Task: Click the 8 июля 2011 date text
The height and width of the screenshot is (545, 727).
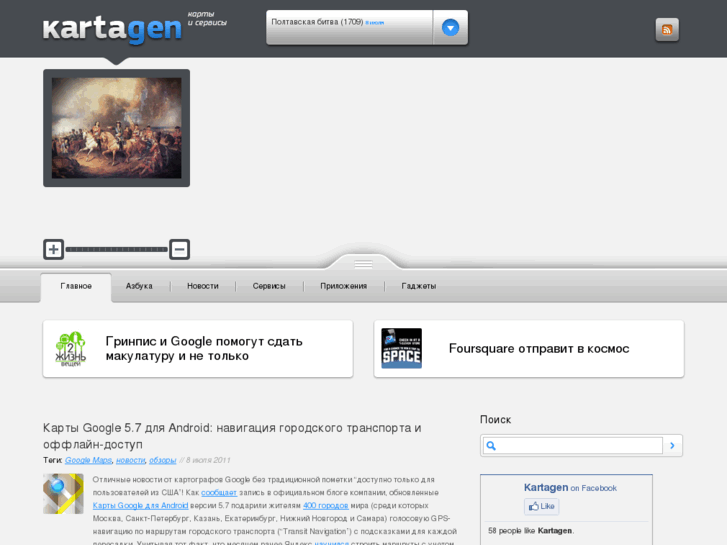Action: click(x=208, y=460)
